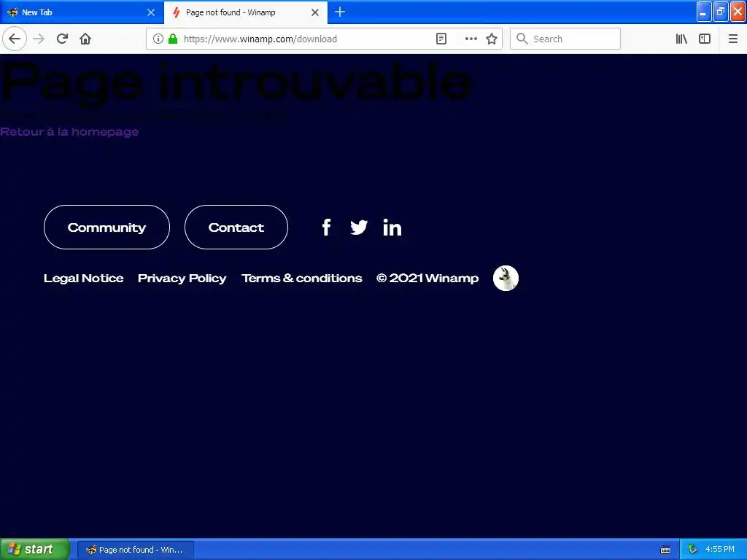747x560 pixels.
Task: Select the Page not found - Winamp tab
Action: pos(246,12)
